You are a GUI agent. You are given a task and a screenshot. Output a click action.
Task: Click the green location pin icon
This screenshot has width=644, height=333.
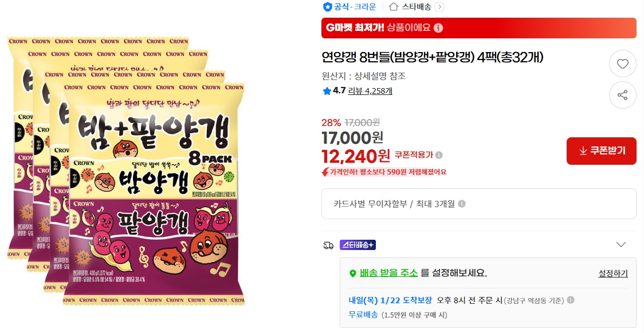tap(352, 273)
